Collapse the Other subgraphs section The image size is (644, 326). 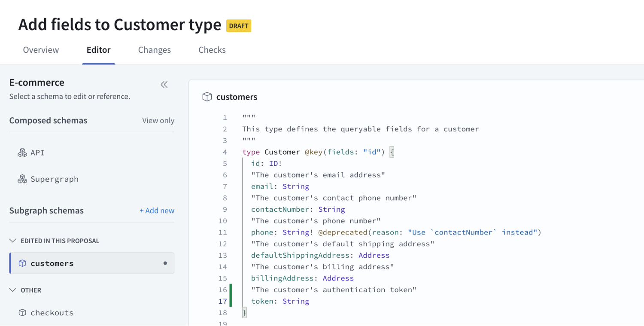pos(13,290)
